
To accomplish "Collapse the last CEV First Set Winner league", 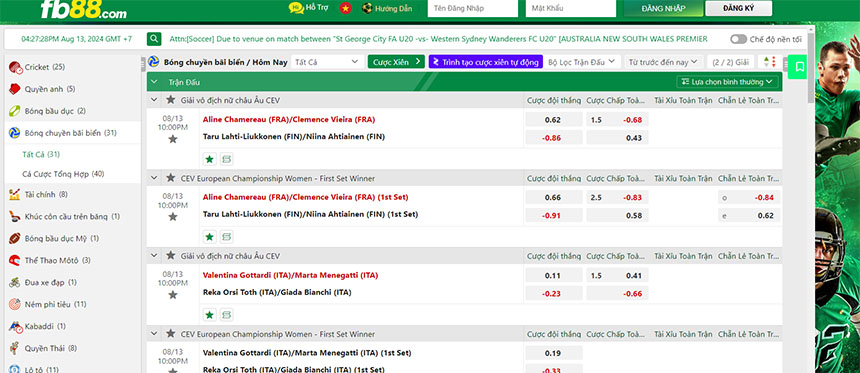I will (154, 334).
